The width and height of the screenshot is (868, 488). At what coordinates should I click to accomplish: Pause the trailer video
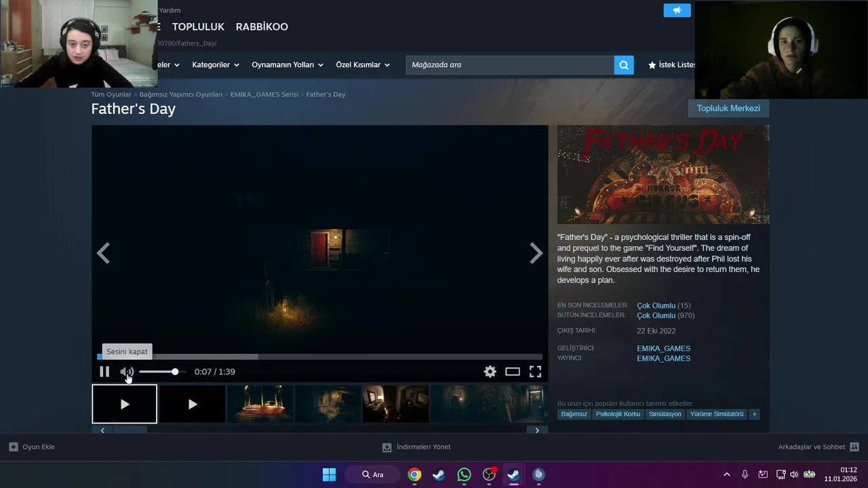pyautogui.click(x=104, y=371)
